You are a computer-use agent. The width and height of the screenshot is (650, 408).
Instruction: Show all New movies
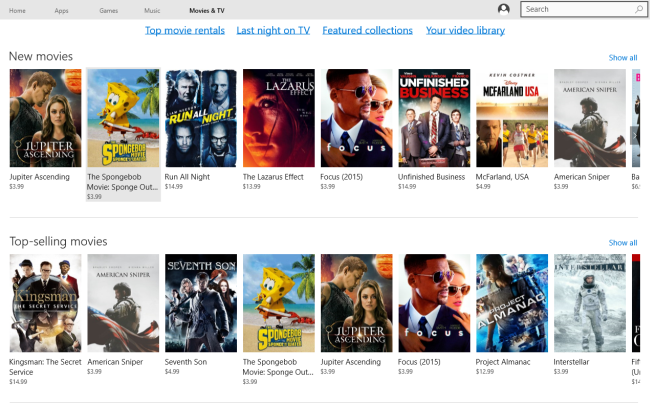[x=623, y=58]
